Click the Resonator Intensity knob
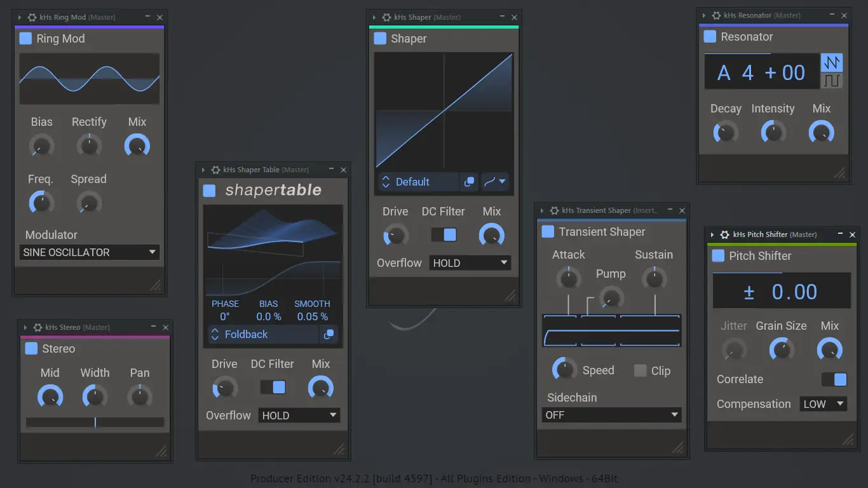 [x=773, y=133]
